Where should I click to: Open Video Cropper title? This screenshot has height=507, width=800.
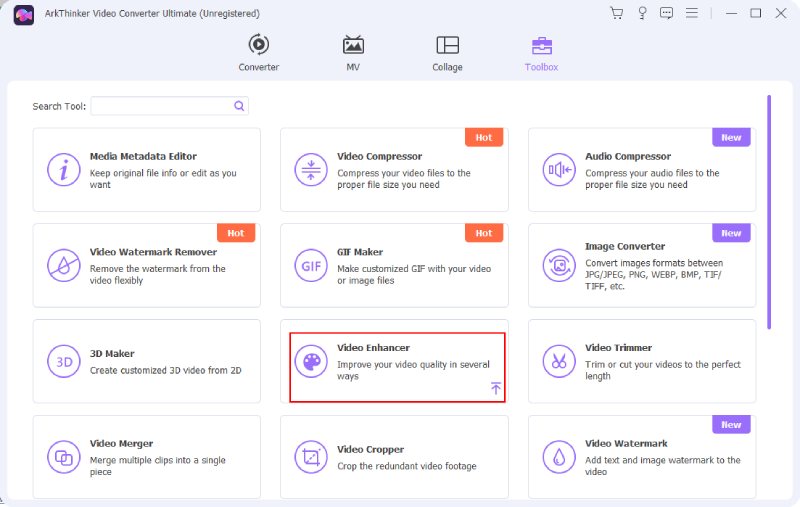(370, 449)
